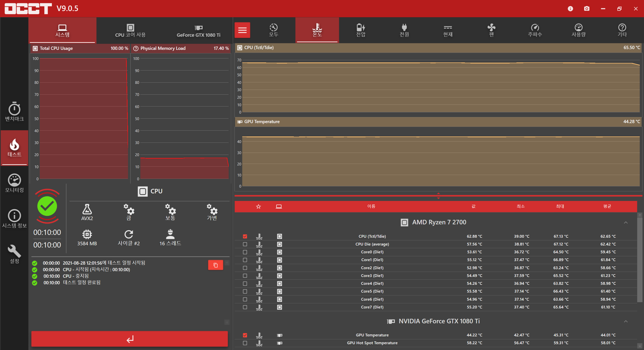Viewport: 644px width, 350px height.
Task: Toggle the graph panel splitter arrows
Action: pyautogui.click(x=438, y=196)
